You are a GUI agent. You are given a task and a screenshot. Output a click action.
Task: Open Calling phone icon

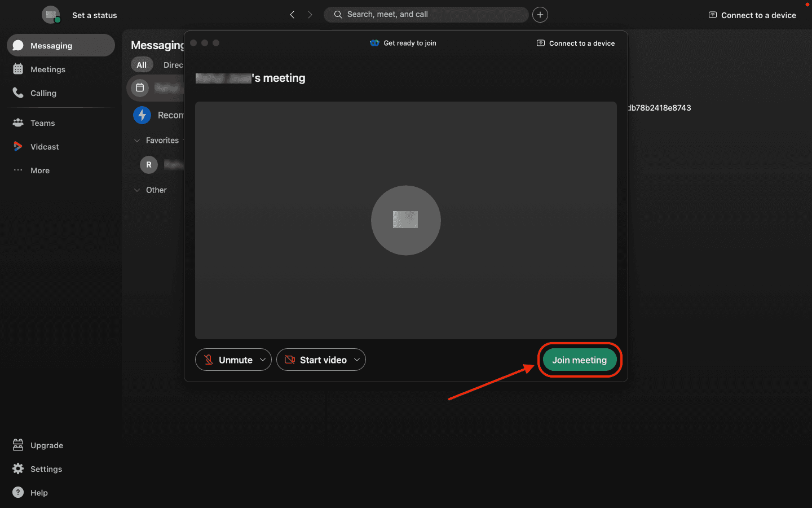[18, 93]
